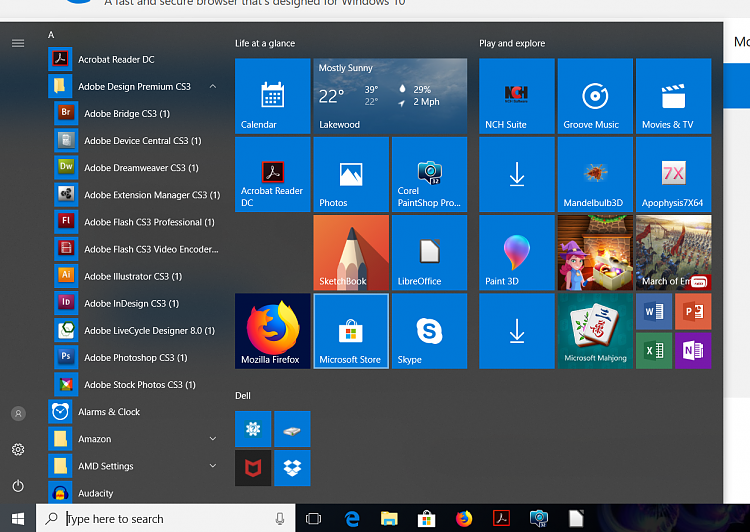Open the Bubble Witch game tile

pos(596,253)
